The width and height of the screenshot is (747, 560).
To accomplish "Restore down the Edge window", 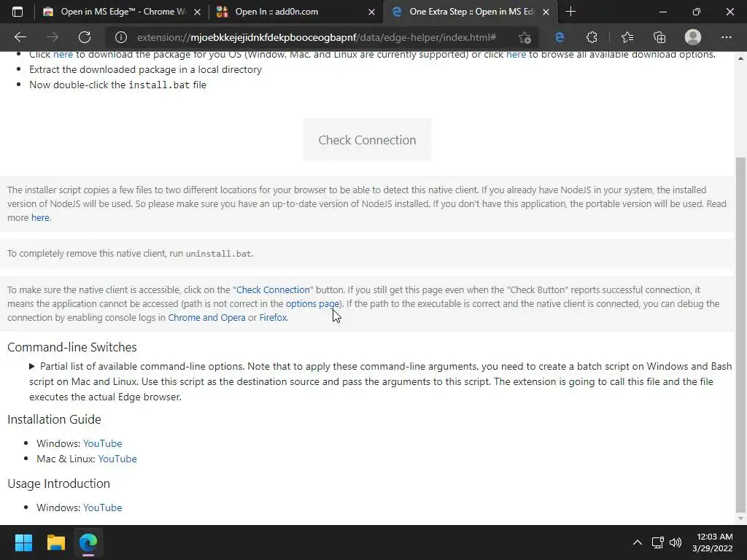I will click(696, 12).
